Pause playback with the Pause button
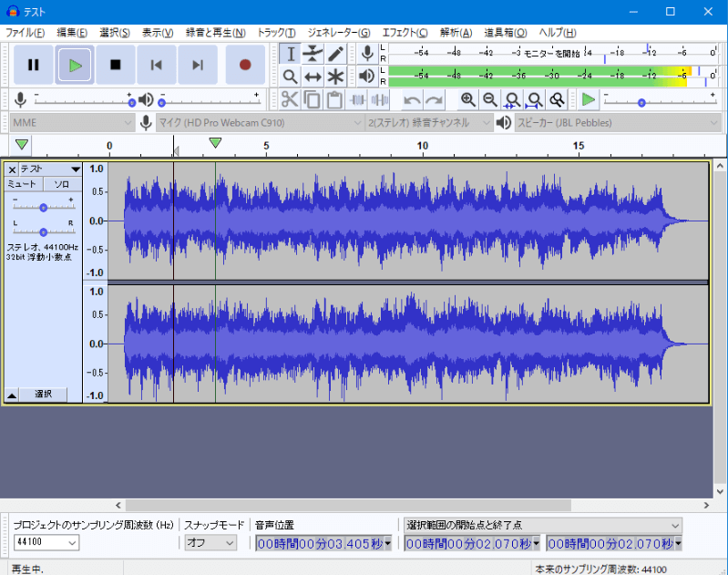728x575 pixels. click(34, 65)
